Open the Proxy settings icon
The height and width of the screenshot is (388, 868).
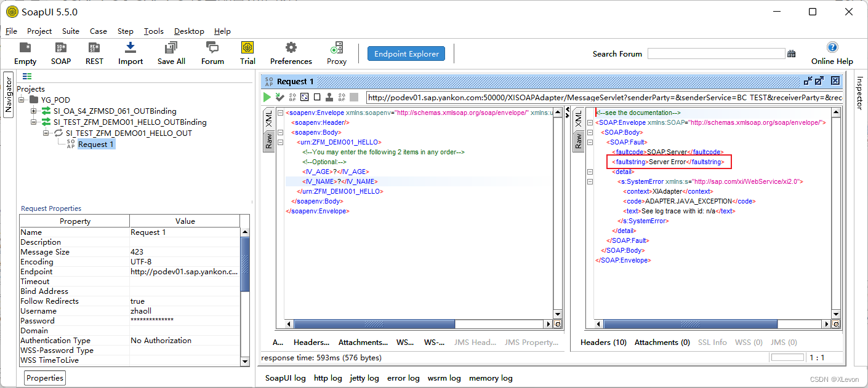pyautogui.click(x=337, y=48)
